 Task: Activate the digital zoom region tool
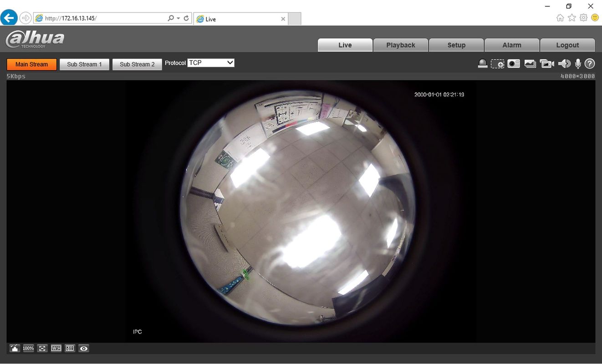(498, 64)
